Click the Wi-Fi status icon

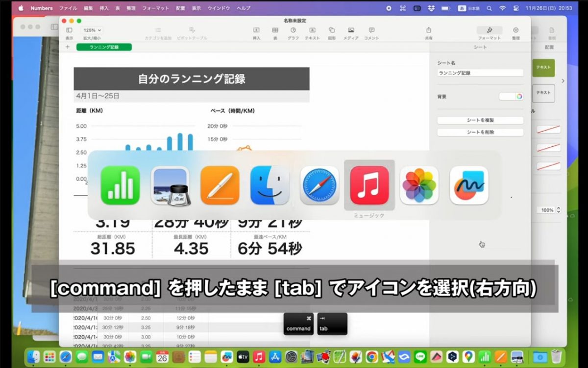[502, 8]
